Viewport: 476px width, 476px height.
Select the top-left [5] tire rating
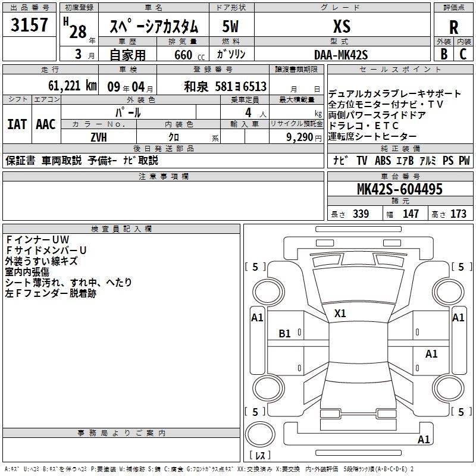pos(256,267)
